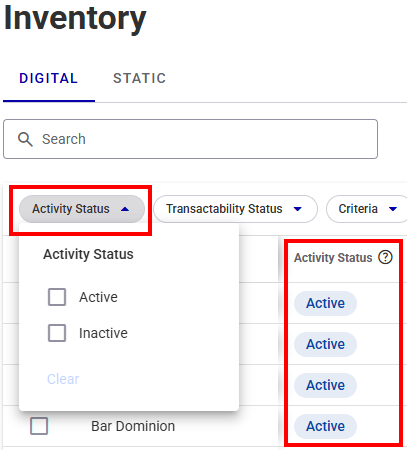Image resolution: width=407 pixels, height=450 pixels.
Task: Click the Clear link in the filter panel
Action: point(63,379)
